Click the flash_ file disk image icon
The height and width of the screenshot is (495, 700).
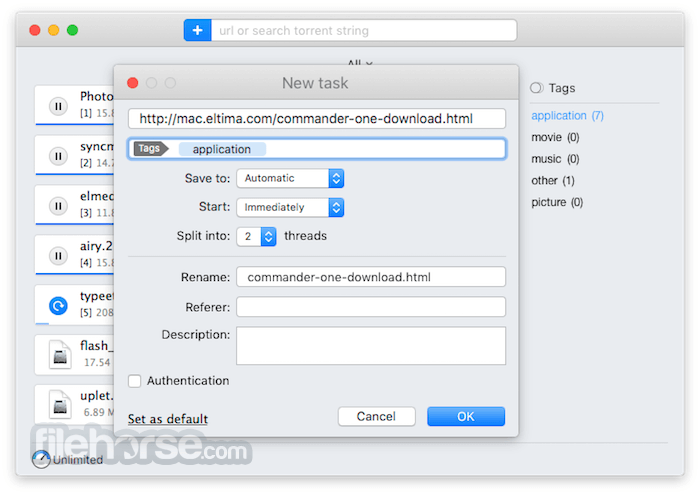pyautogui.click(x=60, y=354)
